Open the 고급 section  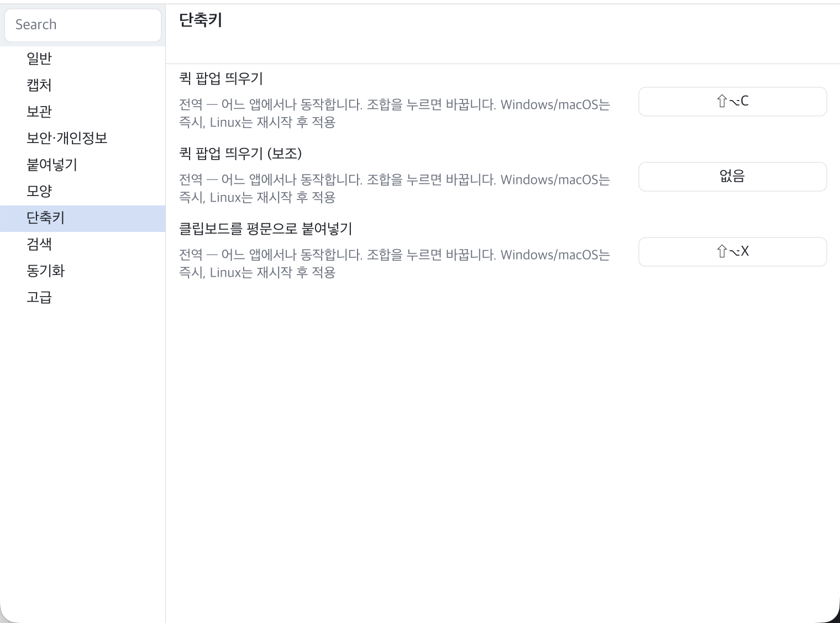click(x=83, y=297)
